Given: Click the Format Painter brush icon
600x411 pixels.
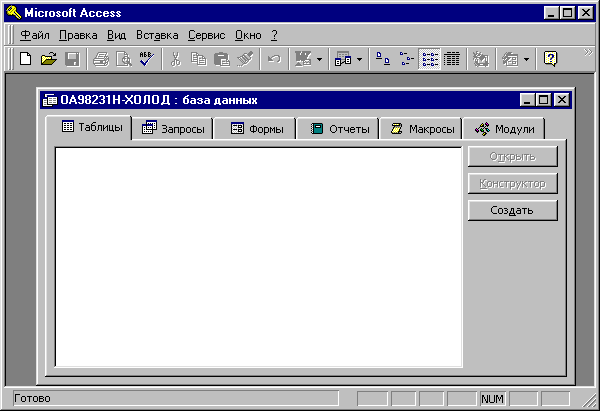Looking at the screenshot, I should pos(245,59).
